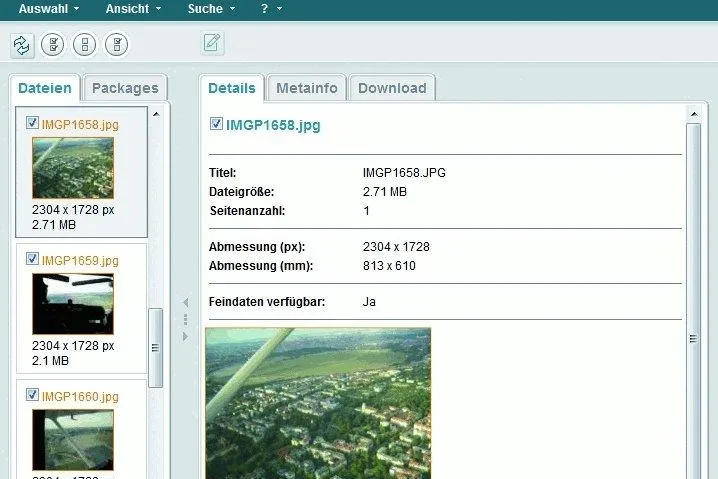
Task: Select the IMGP1660.jpg thumbnail
Action: click(x=73, y=440)
